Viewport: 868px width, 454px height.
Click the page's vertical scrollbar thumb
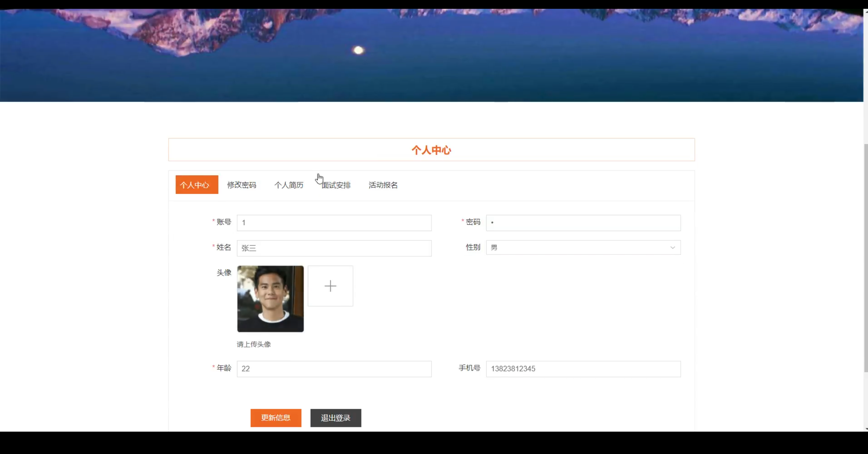[866, 257]
